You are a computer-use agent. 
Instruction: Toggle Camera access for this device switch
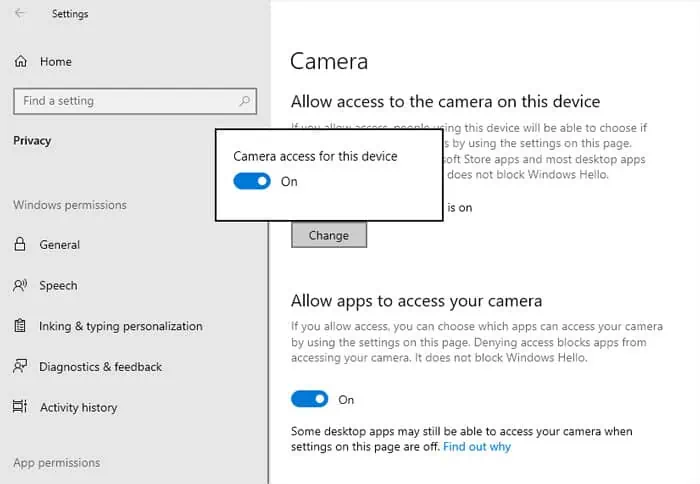pos(252,181)
